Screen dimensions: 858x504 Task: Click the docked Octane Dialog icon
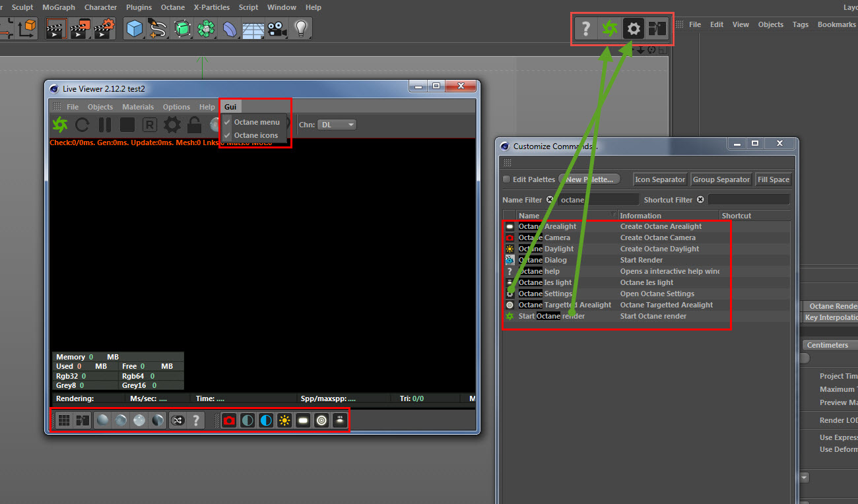tap(657, 28)
